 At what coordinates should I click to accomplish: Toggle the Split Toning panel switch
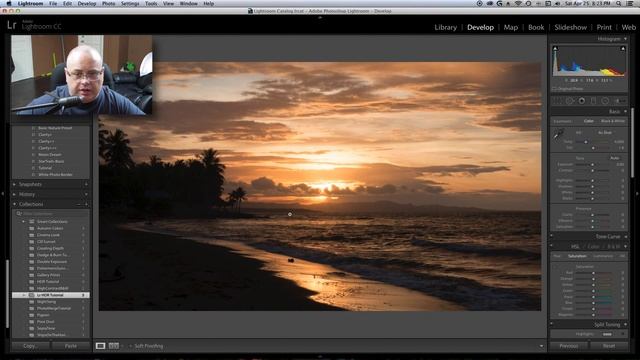551,324
